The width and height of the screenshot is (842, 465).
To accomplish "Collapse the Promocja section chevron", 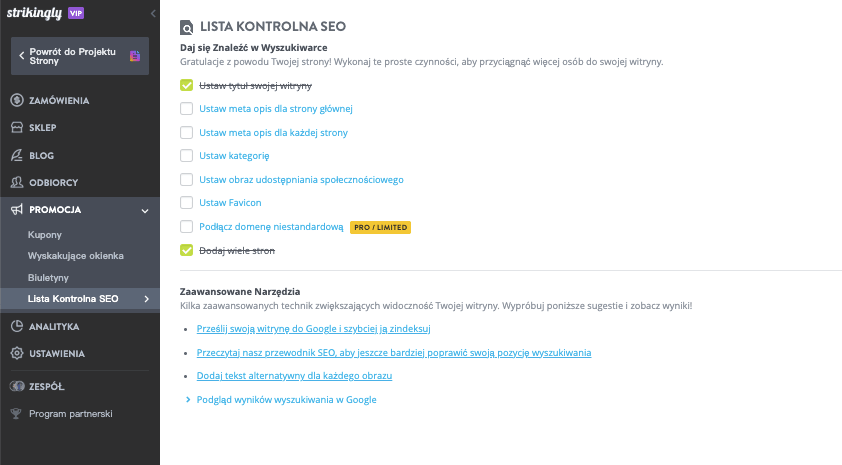I will 145,210.
